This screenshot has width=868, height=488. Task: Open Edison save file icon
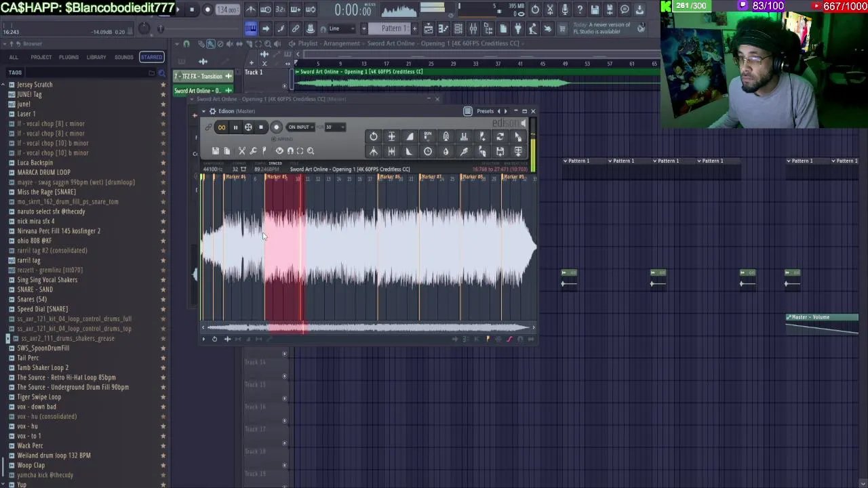216,151
